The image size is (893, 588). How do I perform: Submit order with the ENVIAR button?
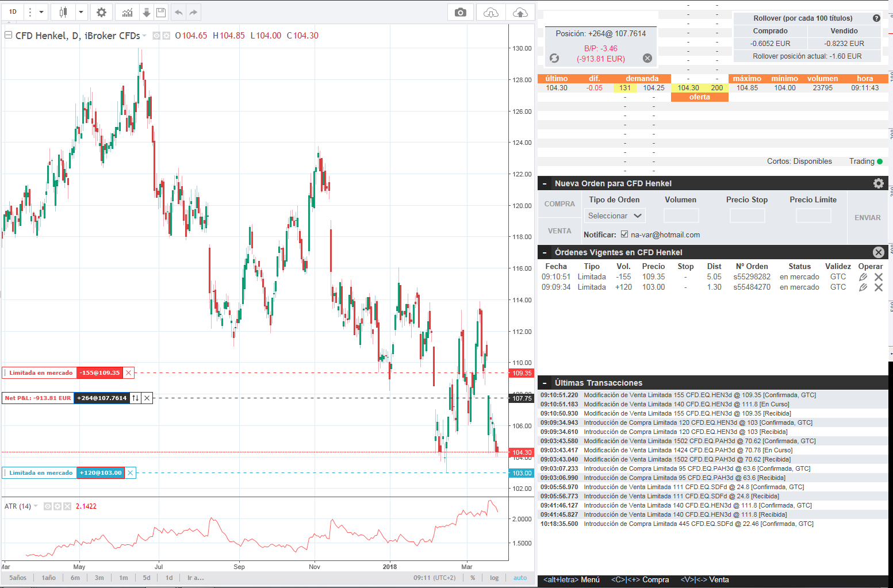tap(868, 218)
